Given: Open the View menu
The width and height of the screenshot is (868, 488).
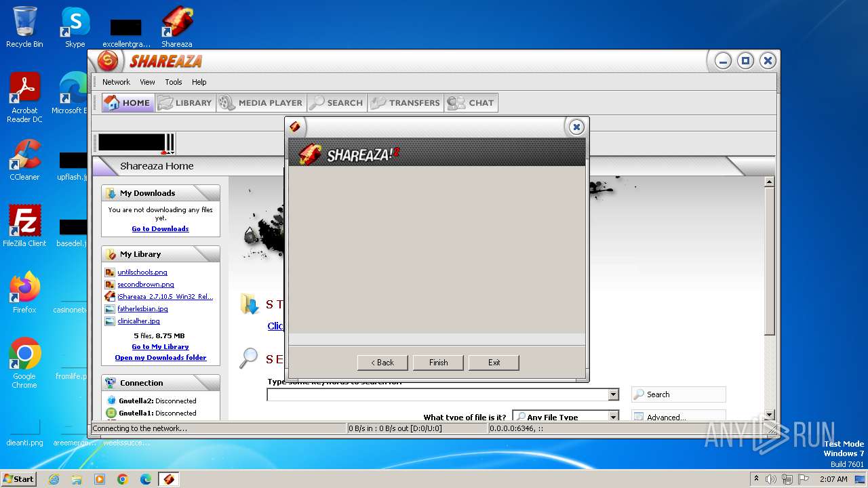Looking at the screenshot, I should 147,82.
